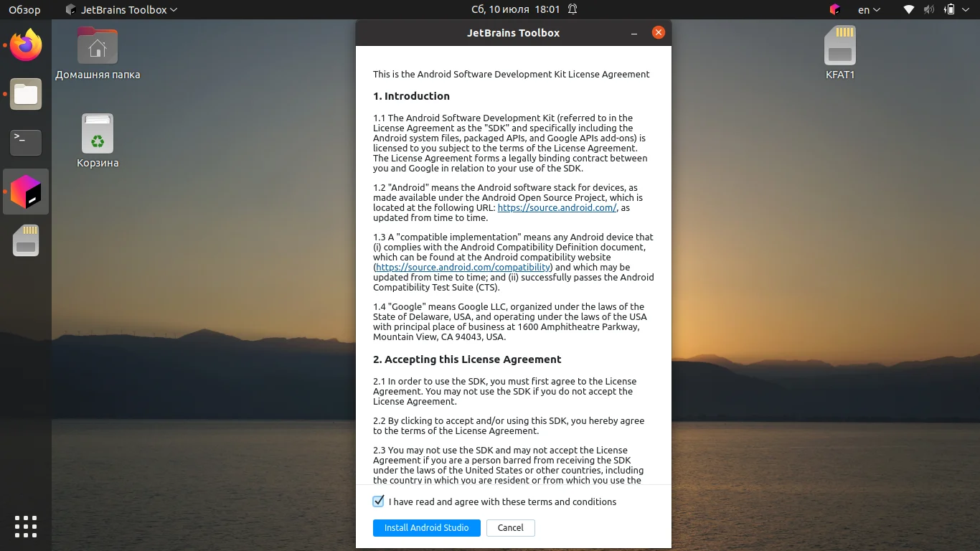Click the Cancel button

[511, 528]
